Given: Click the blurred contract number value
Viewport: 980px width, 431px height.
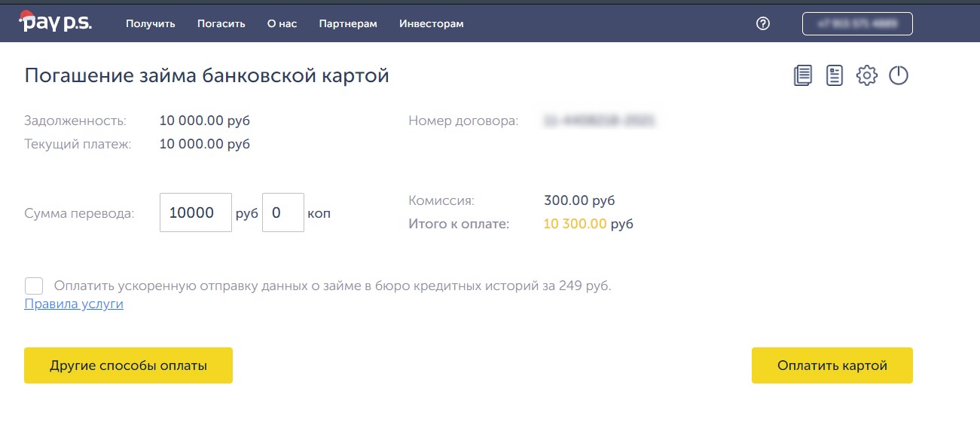Looking at the screenshot, I should [598, 121].
